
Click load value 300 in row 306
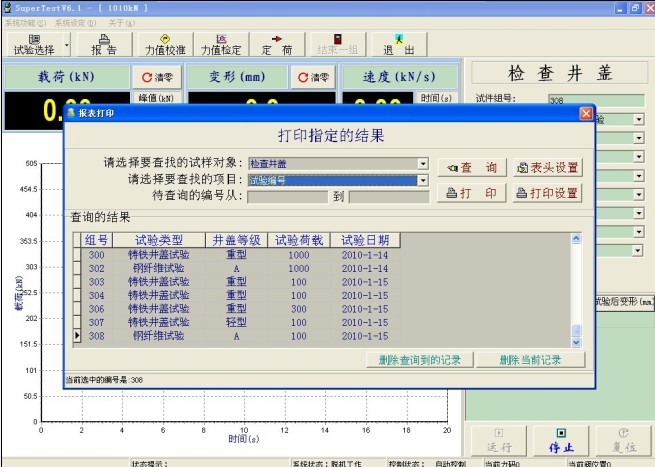tap(299, 309)
